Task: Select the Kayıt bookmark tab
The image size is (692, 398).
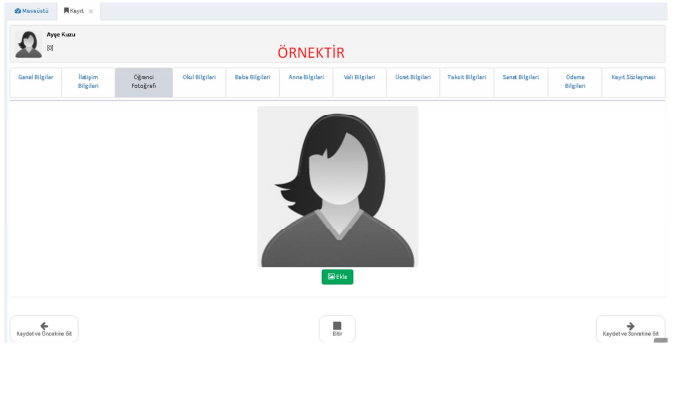Action: (x=74, y=11)
